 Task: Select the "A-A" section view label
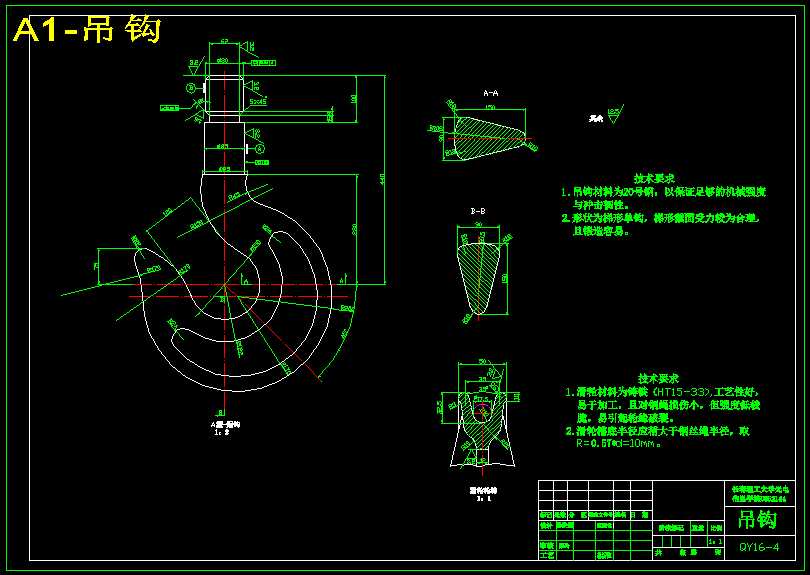point(490,94)
